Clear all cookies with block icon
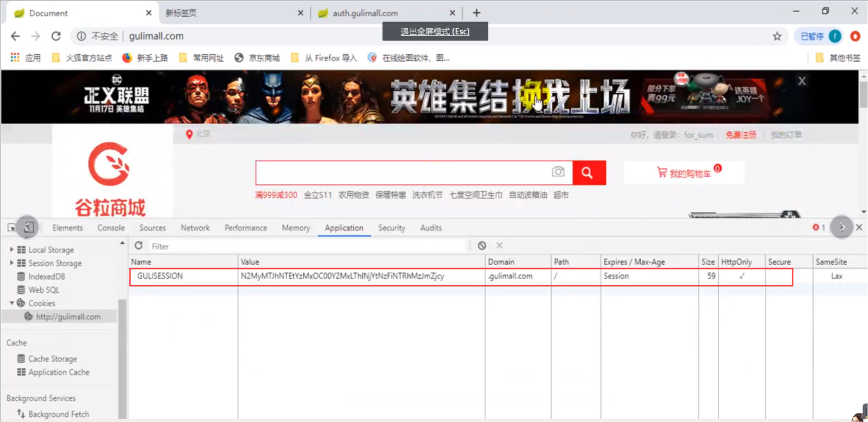Viewport: 868px width, 422px height. point(482,246)
